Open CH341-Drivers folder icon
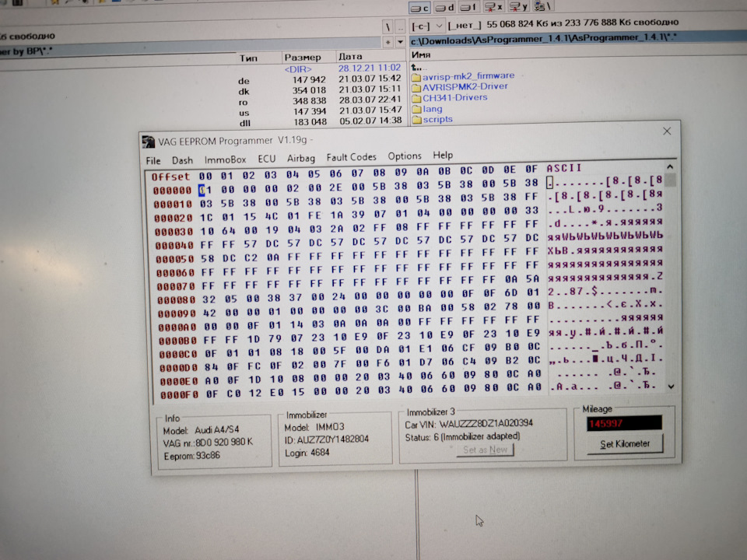This screenshot has width=747, height=560. click(x=416, y=99)
